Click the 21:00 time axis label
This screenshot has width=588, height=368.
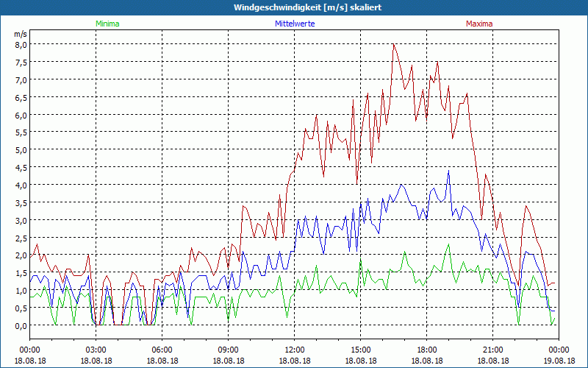click(492, 350)
